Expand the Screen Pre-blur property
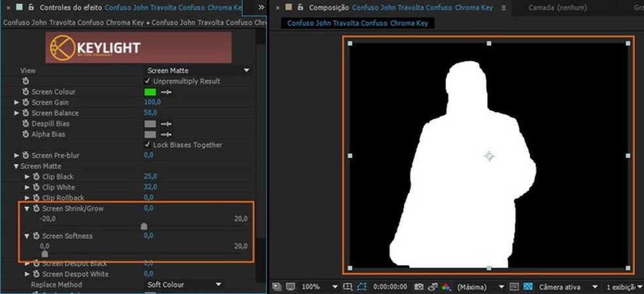The height and width of the screenshot is (294, 644). [17, 155]
